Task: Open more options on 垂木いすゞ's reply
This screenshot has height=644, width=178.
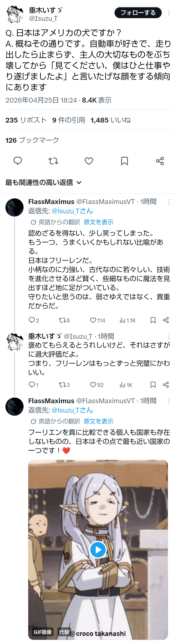Action: [x=169, y=336]
